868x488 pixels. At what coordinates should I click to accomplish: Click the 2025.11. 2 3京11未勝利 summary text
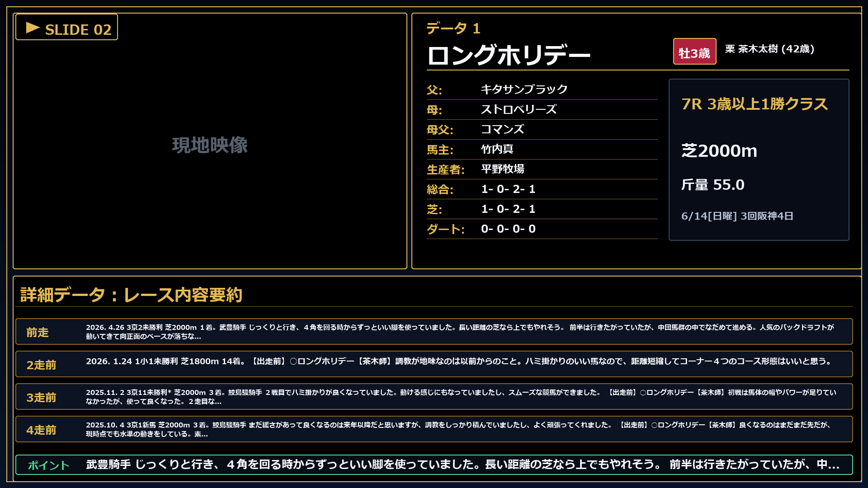[x=461, y=397]
